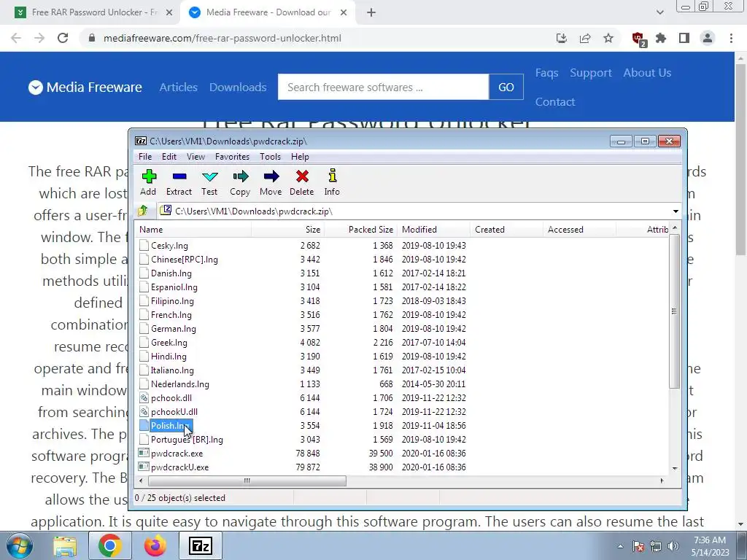This screenshot has height=560, width=747.
Task: Click the Chrome reload page icon
Action: (x=63, y=38)
